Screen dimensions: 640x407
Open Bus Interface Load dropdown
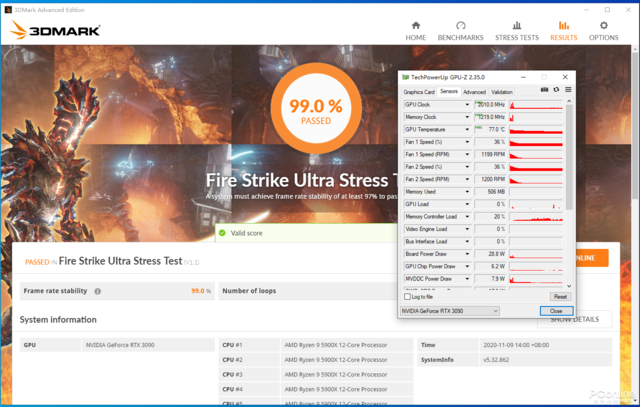point(467,242)
